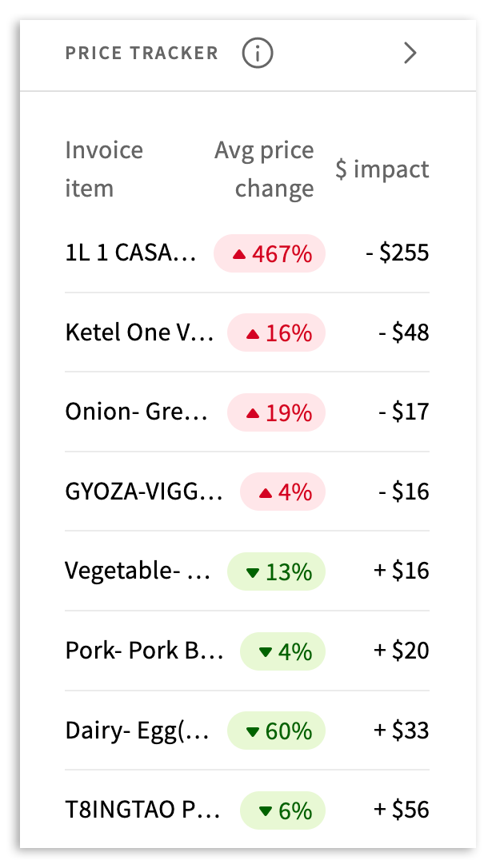
Task: Click the PRICE TRACKER panel title
Action: pyautogui.click(x=142, y=54)
